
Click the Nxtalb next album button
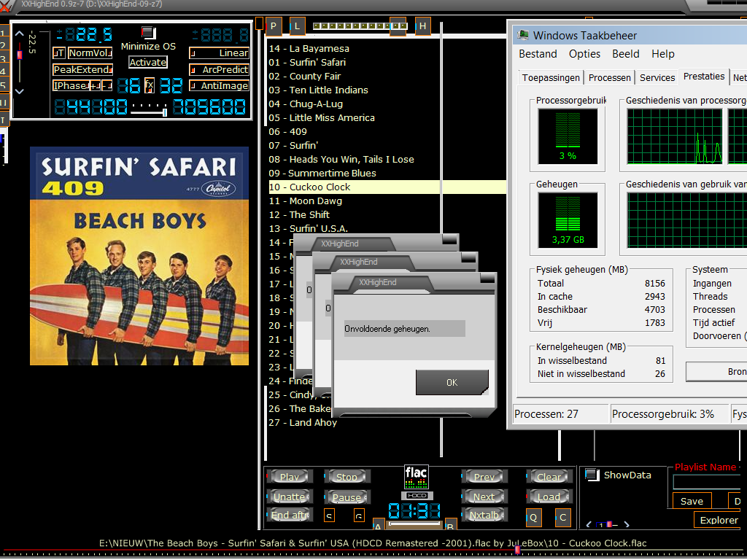pos(484,515)
